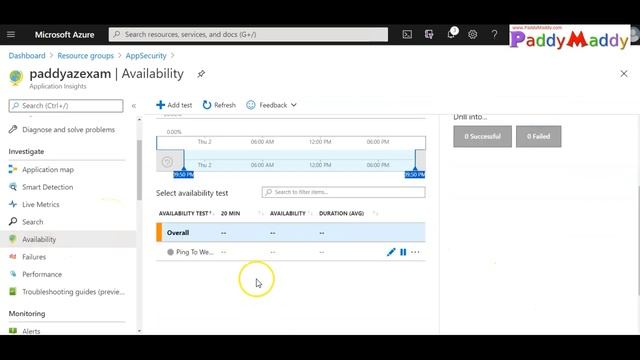Click the Application Insights resource icon
Viewport: 640px width, 360px height.
pyautogui.click(x=16, y=78)
